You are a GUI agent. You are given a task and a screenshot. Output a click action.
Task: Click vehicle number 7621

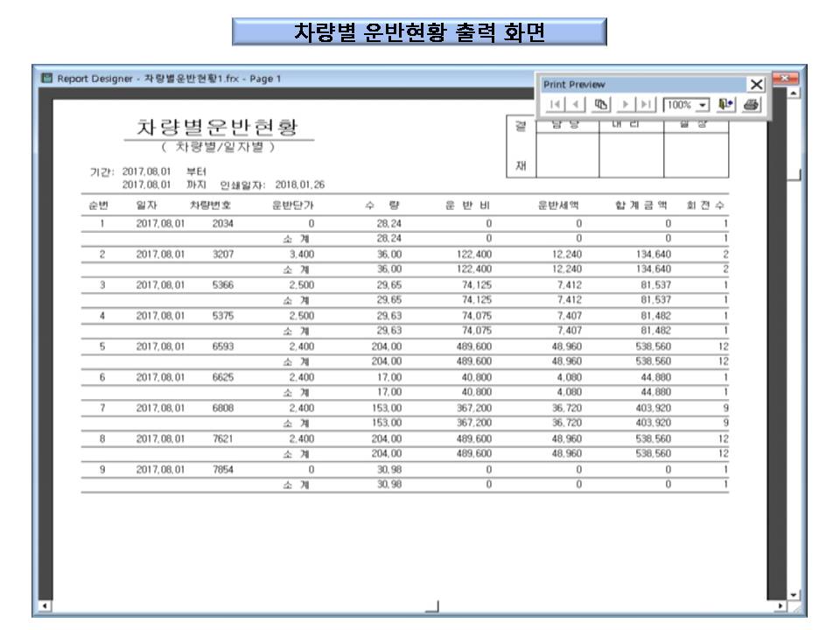[x=223, y=438]
